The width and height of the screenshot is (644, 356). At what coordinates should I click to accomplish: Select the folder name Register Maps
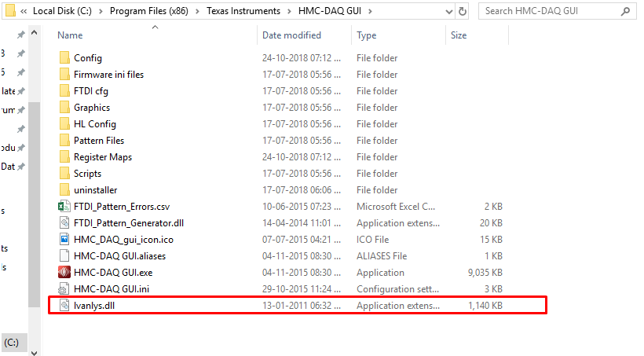point(103,157)
